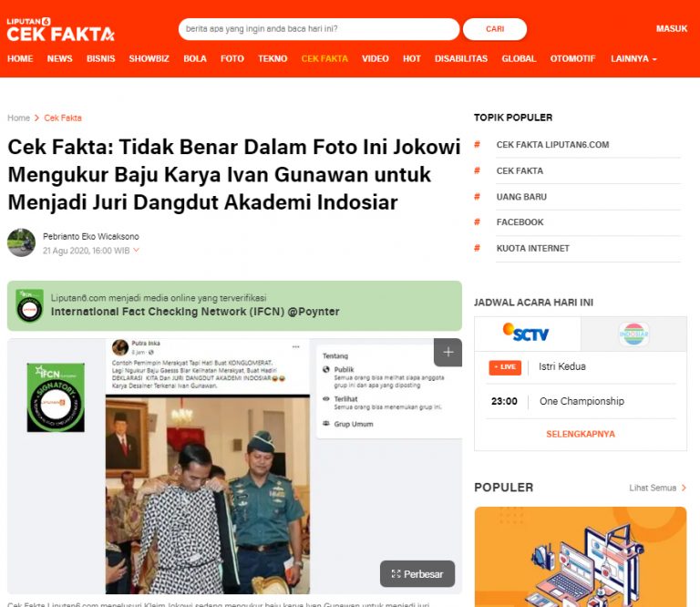Click Lihat Semua chevron in Populer
Viewport: 700px width, 607px height.
coord(684,488)
